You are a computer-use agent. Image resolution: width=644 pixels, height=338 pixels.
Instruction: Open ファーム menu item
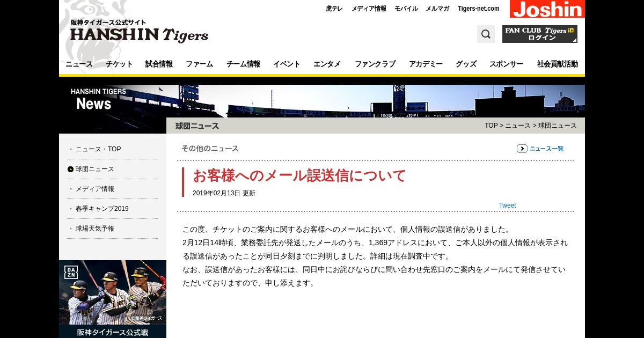pyautogui.click(x=199, y=64)
